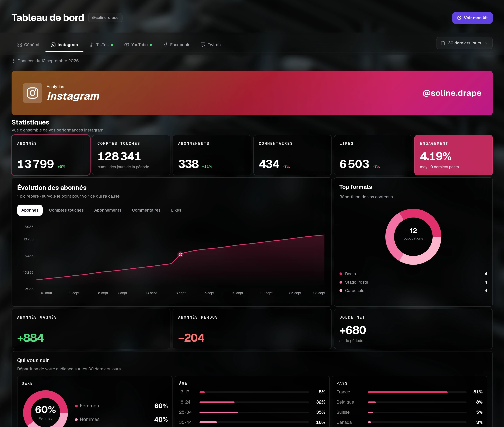Show Likes in the chart

[176, 210]
